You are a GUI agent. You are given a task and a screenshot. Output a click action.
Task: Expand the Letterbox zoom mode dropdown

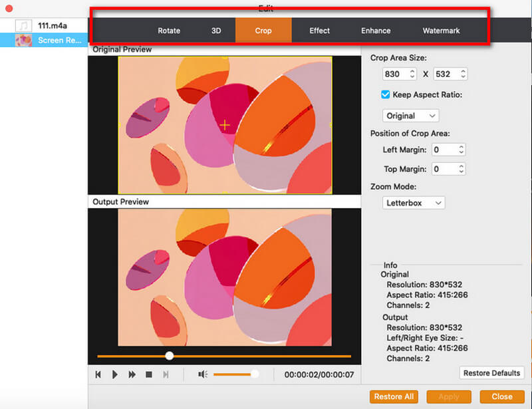click(x=413, y=203)
